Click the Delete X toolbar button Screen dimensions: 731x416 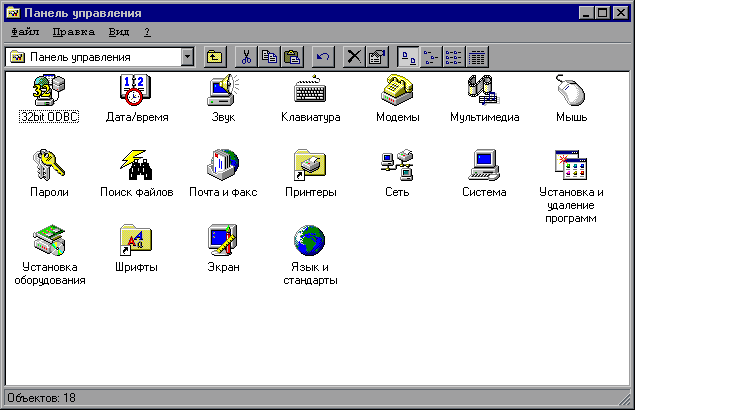[354, 57]
